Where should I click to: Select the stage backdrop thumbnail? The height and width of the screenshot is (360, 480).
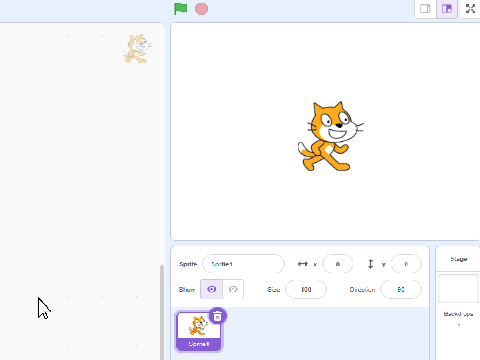[x=459, y=289]
